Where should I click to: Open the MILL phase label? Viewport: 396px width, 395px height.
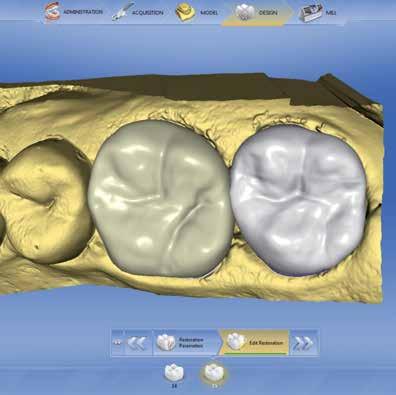coord(331,13)
